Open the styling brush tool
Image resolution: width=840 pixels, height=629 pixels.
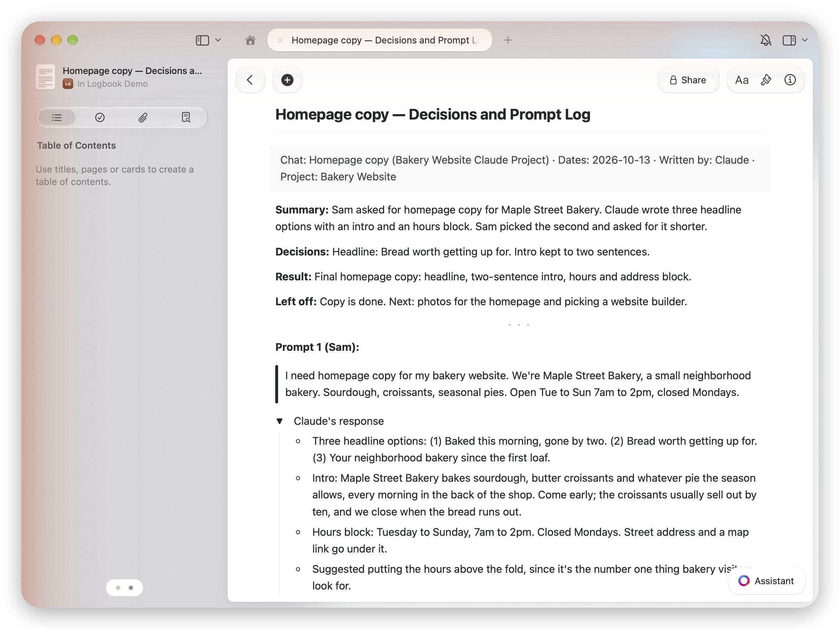(766, 80)
